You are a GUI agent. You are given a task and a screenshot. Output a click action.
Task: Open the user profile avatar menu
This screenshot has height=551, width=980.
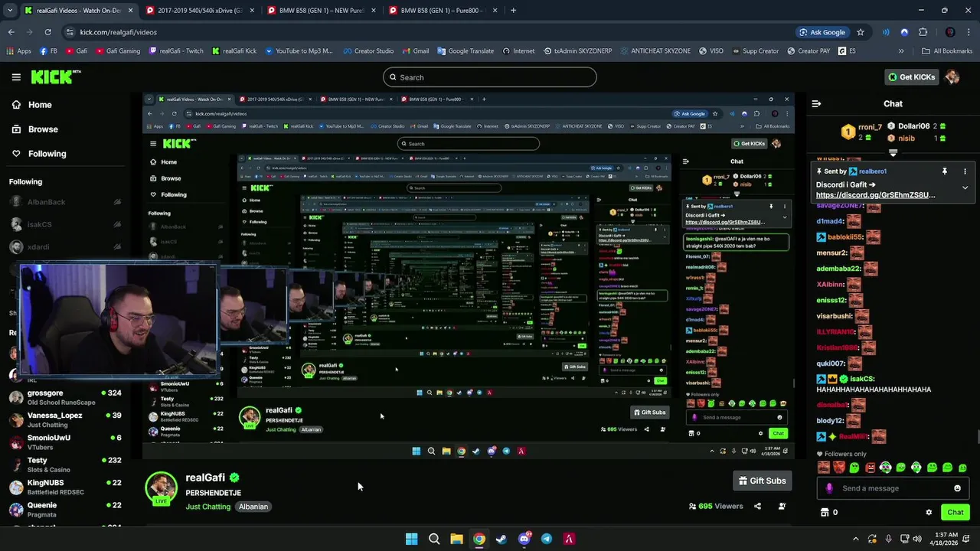click(x=952, y=77)
